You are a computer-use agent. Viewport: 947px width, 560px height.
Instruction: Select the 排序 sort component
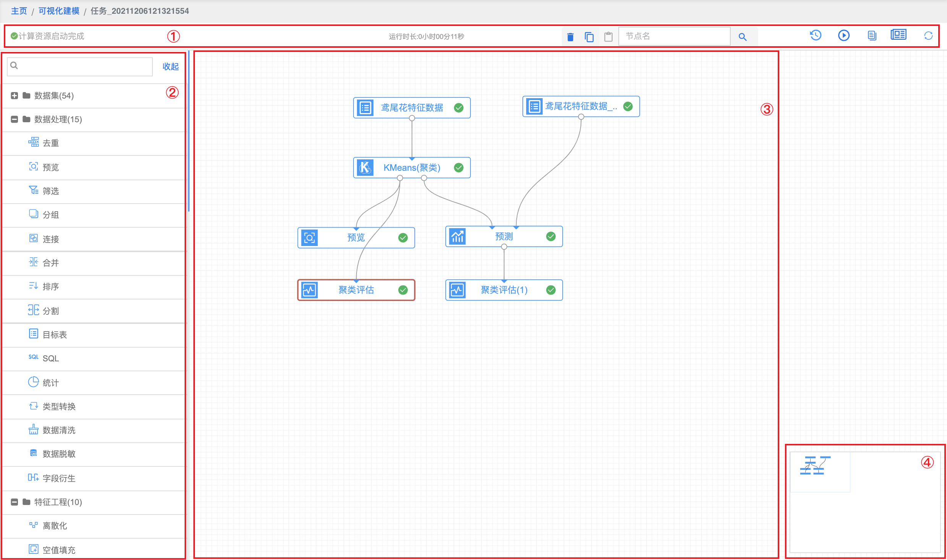[94, 286]
